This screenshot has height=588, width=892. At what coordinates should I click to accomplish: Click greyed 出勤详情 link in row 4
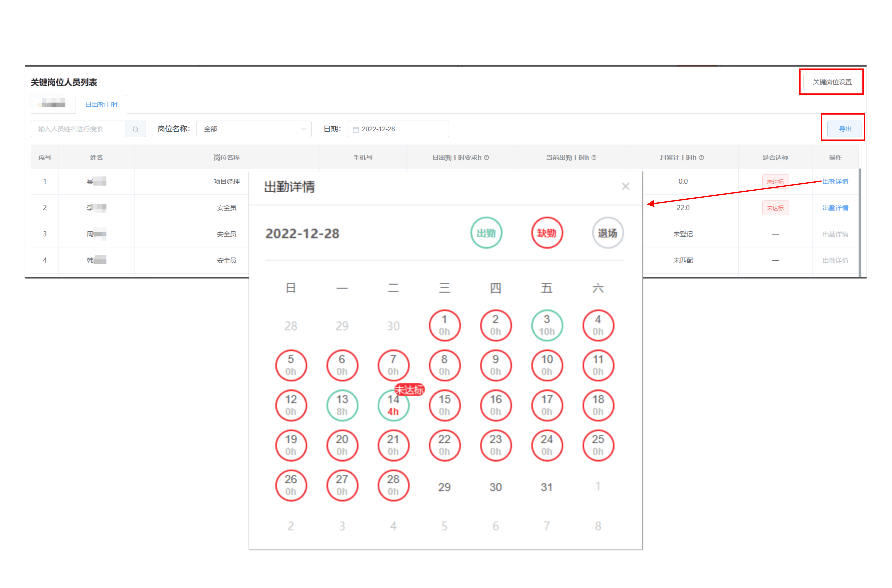[835, 260]
